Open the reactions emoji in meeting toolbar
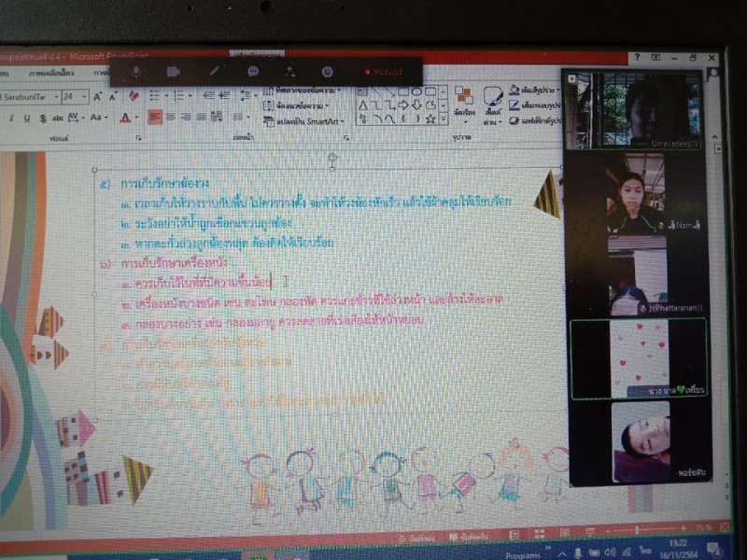The image size is (747, 560). [x=328, y=71]
